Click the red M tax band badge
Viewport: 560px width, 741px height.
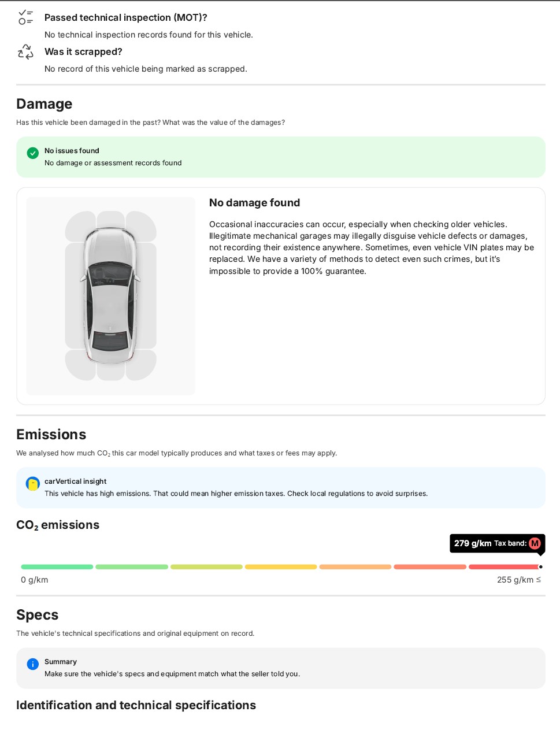[x=535, y=543]
